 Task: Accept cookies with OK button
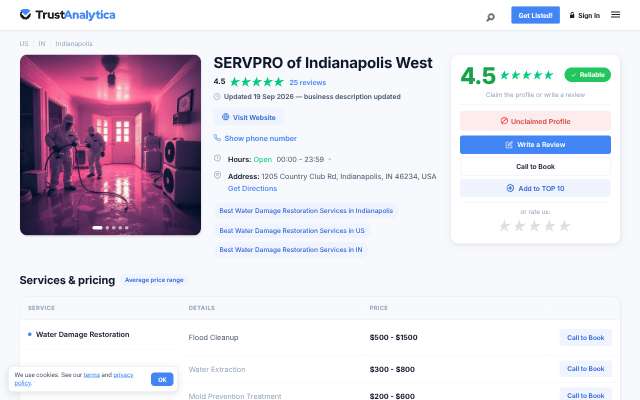[x=162, y=379]
